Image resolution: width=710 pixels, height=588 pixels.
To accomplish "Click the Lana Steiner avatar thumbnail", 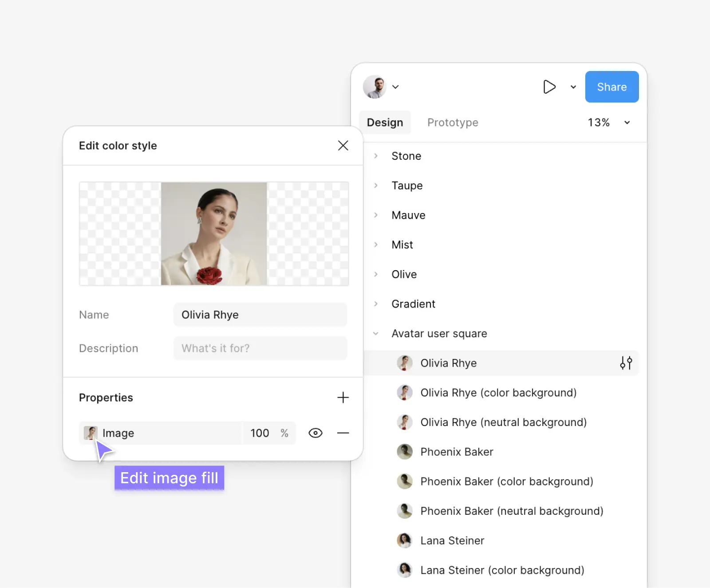I will tap(404, 541).
